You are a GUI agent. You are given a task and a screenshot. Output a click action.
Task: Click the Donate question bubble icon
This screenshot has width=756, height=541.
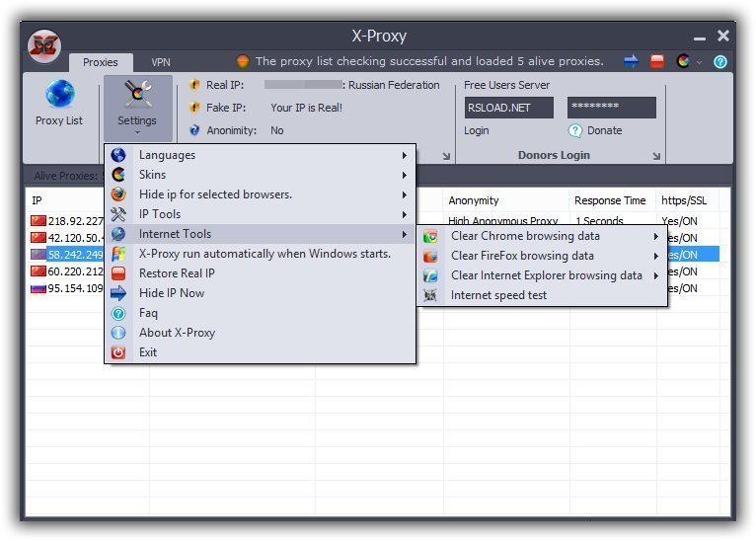[574, 130]
